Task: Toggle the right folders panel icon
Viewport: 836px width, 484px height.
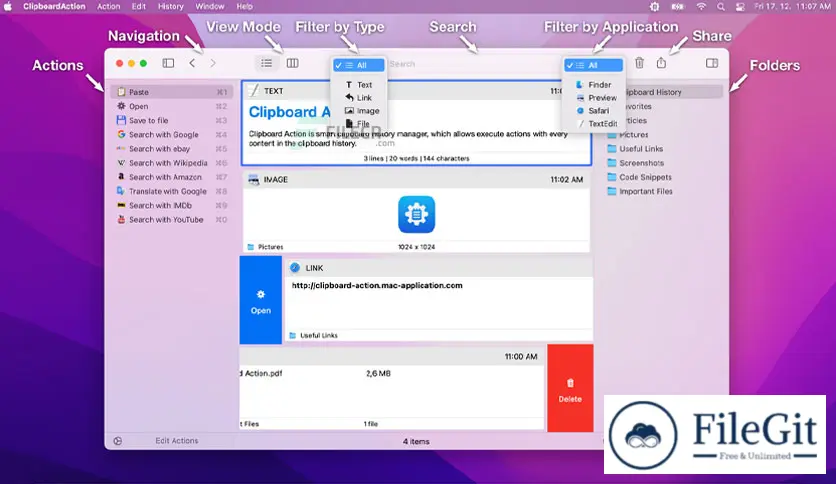Action: (712, 63)
